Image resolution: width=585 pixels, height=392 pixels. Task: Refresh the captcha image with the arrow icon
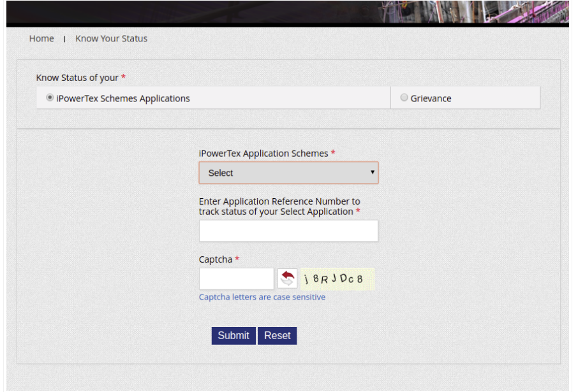point(288,279)
